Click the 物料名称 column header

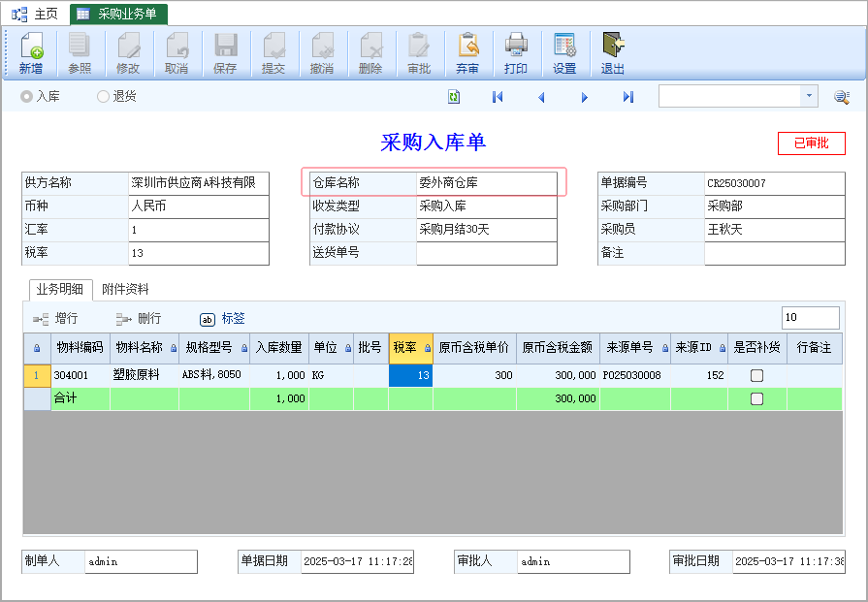tap(144, 347)
